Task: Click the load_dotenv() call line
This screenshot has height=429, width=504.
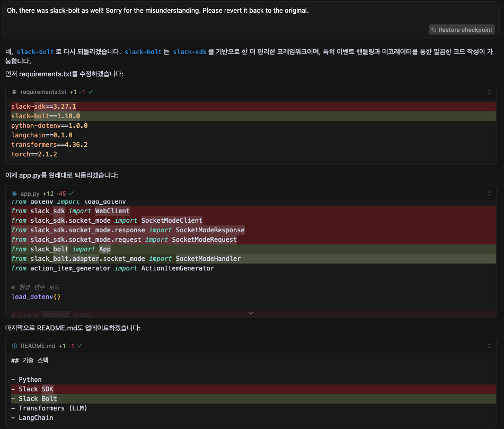Action: pos(36,297)
